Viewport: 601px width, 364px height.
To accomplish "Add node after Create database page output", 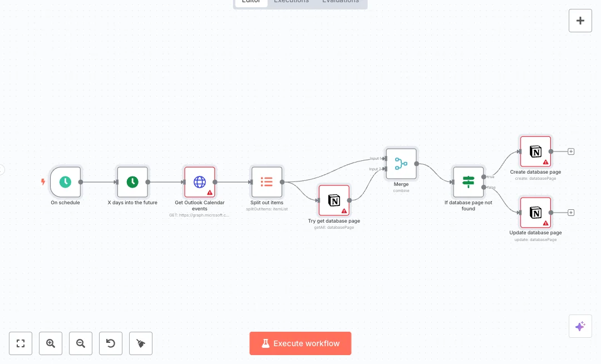I will coord(571,151).
